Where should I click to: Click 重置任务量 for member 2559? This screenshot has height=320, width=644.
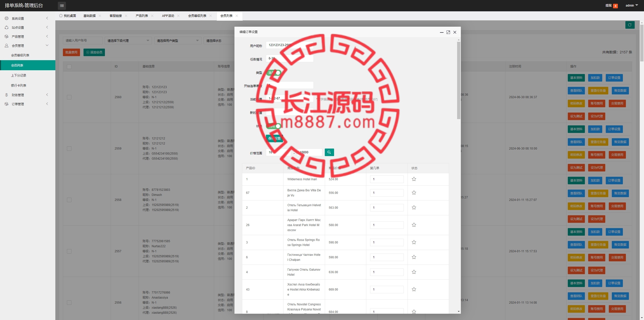(x=598, y=142)
